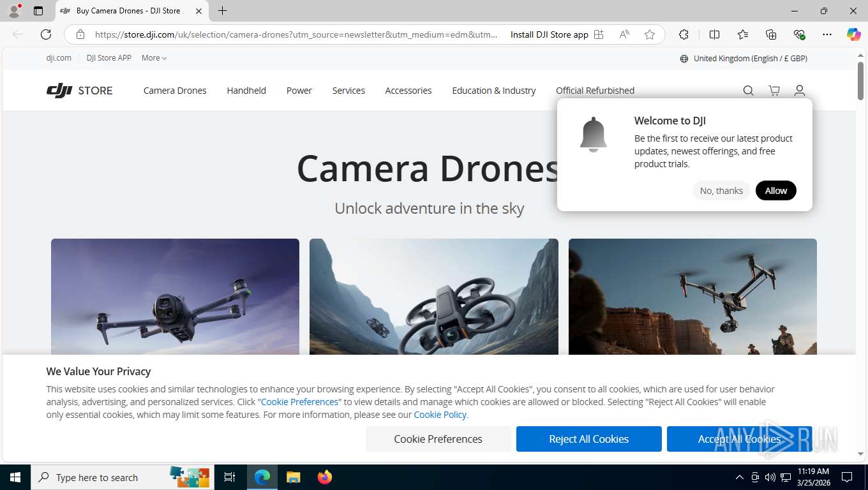Open the shopping cart icon
The height and width of the screenshot is (490, 868).
774,91
